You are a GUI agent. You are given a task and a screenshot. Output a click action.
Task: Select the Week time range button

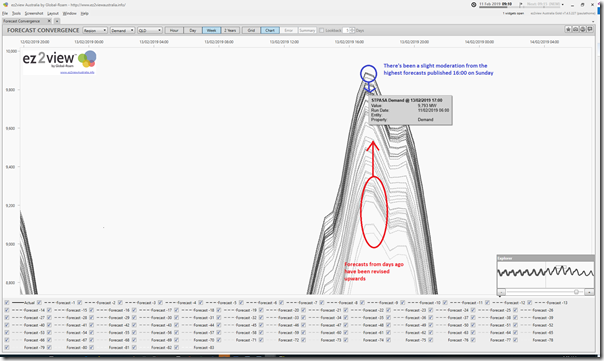211,30
